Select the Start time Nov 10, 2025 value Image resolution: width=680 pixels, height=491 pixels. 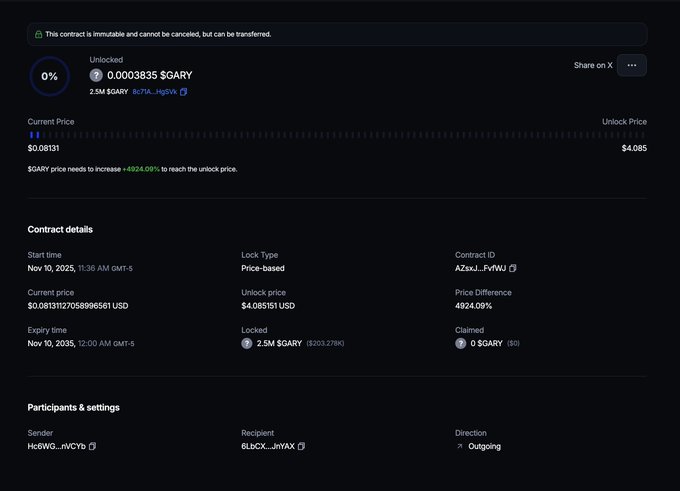click(80, 268)
